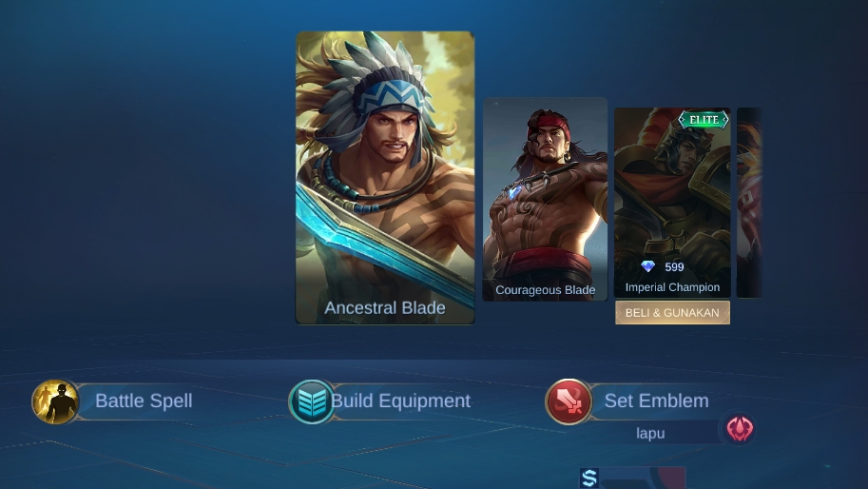Click the Imperial Champion name caption

tap(672, 287)
